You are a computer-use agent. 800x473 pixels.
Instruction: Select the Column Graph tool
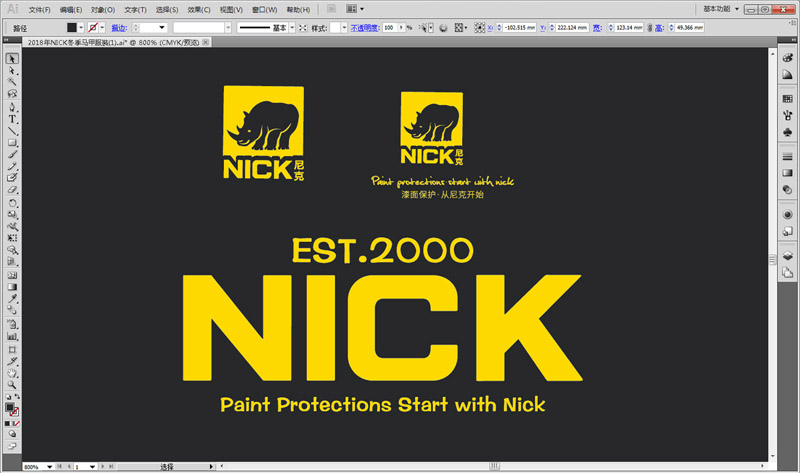[x=12, y=336]
